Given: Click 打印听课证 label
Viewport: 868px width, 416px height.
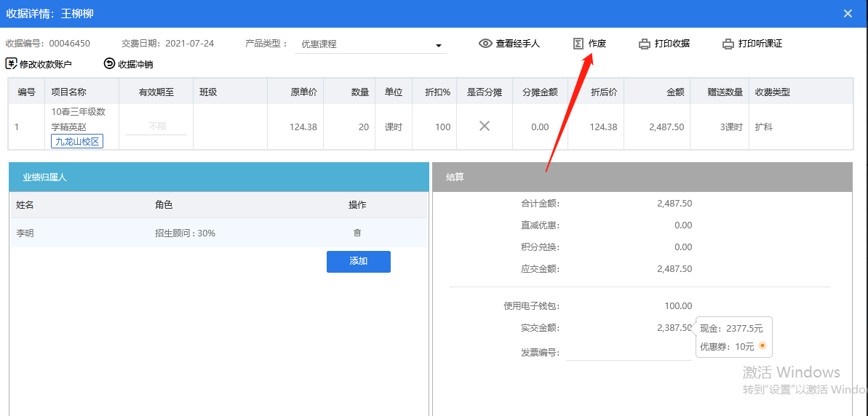Looking at the screenshot, I should (760, 44).
